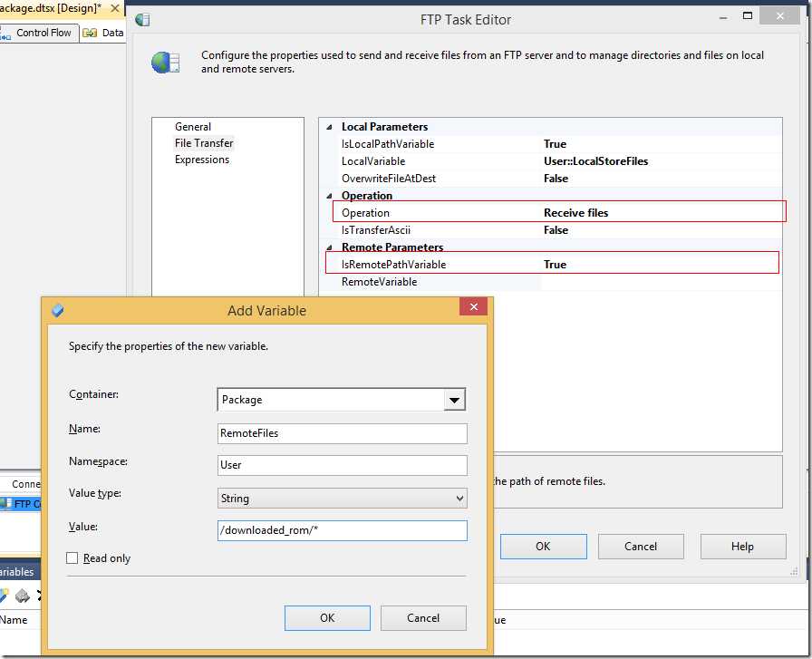
Task: Select the Expressions page
Action: [x=202, y=160]
